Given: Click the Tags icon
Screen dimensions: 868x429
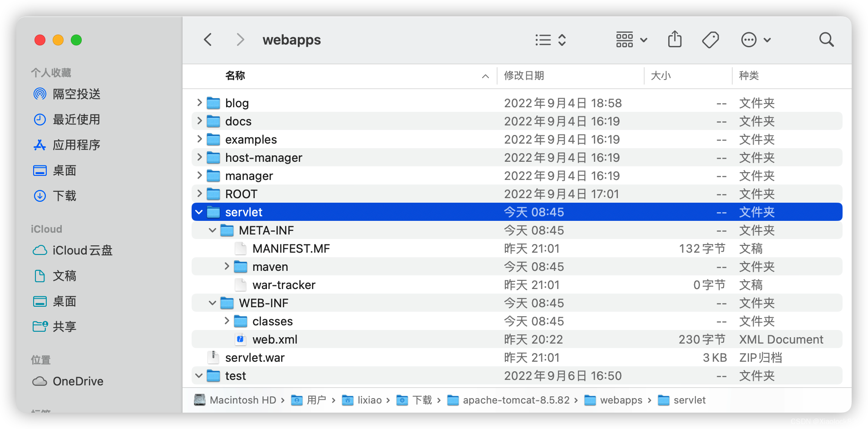Looking at the screenshot, I should (x=710, y=40).
